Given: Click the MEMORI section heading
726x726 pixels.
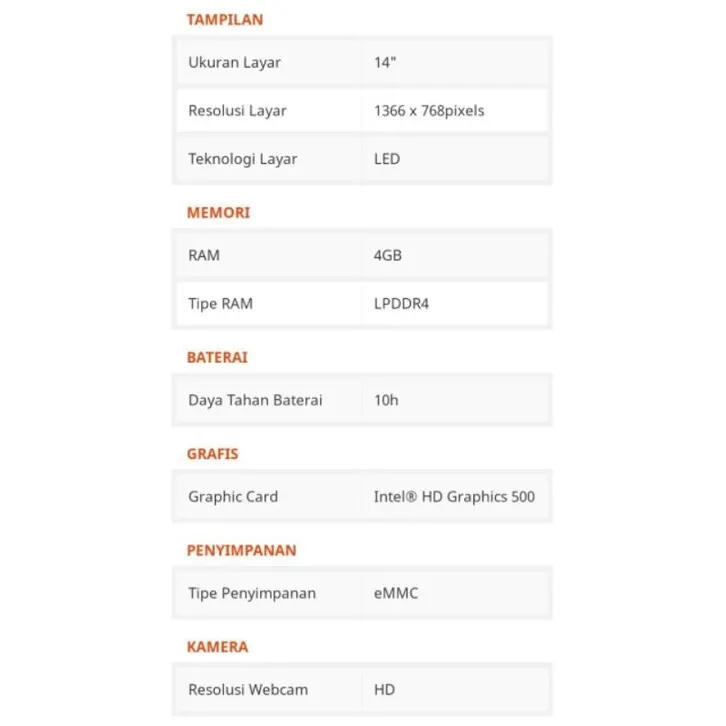Looking at the screenshot, I should click(218, 213).
